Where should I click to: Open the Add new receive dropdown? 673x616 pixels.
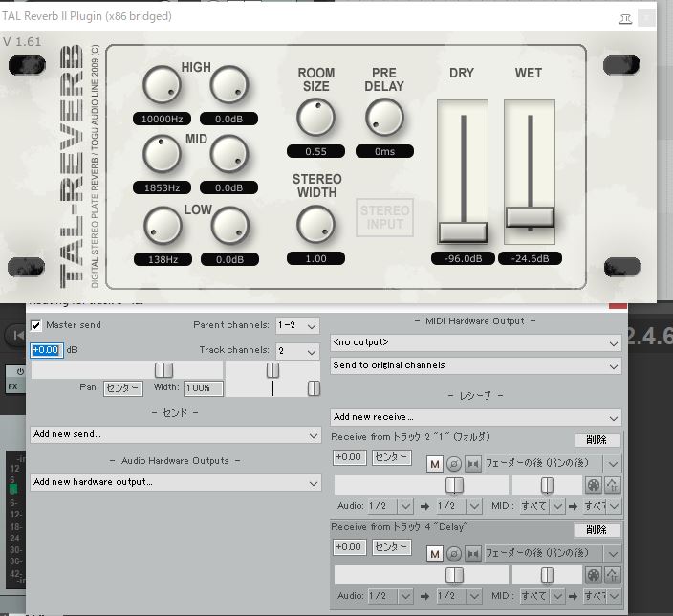pos(475,417)
